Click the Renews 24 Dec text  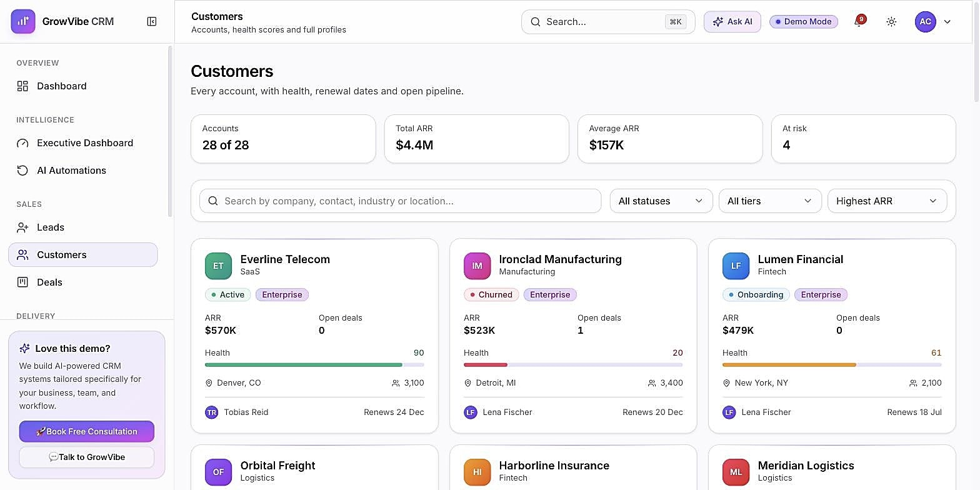[394, 412]
